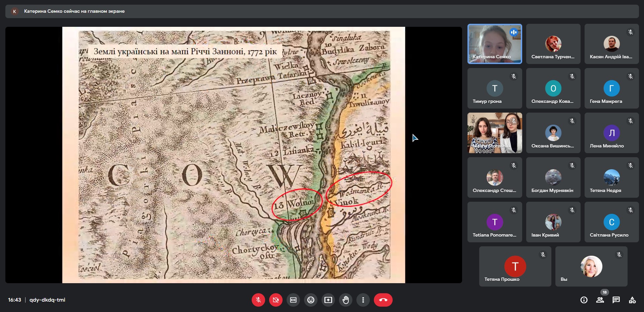Open the activities panel
The image size is (644, 312).
(x=632, y=300)
